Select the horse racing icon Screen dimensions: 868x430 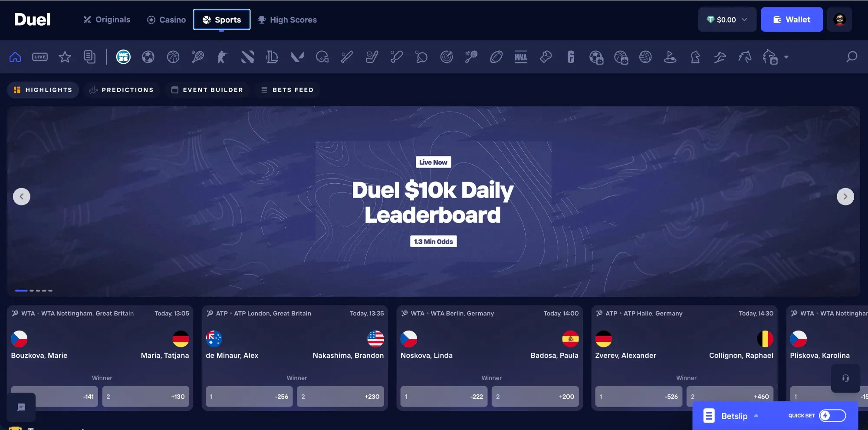tap(745, 57)
